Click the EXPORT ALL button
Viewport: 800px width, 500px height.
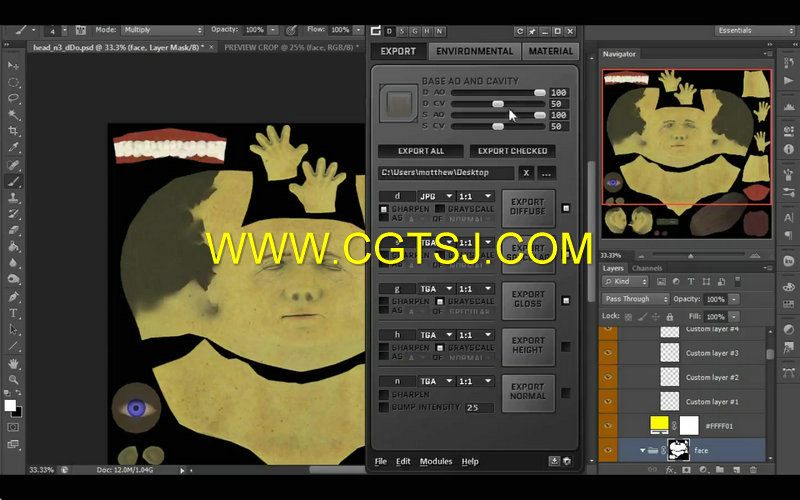[421, 151]
